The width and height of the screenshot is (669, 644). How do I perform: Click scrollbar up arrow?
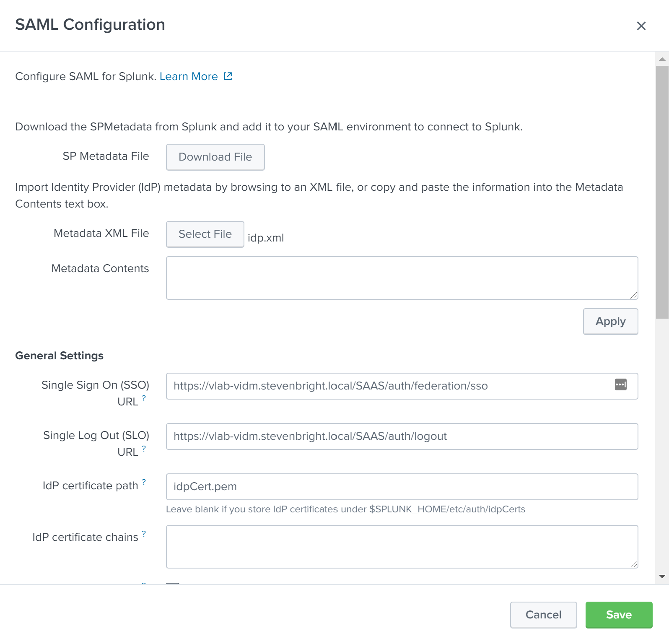tap(662, 59)
